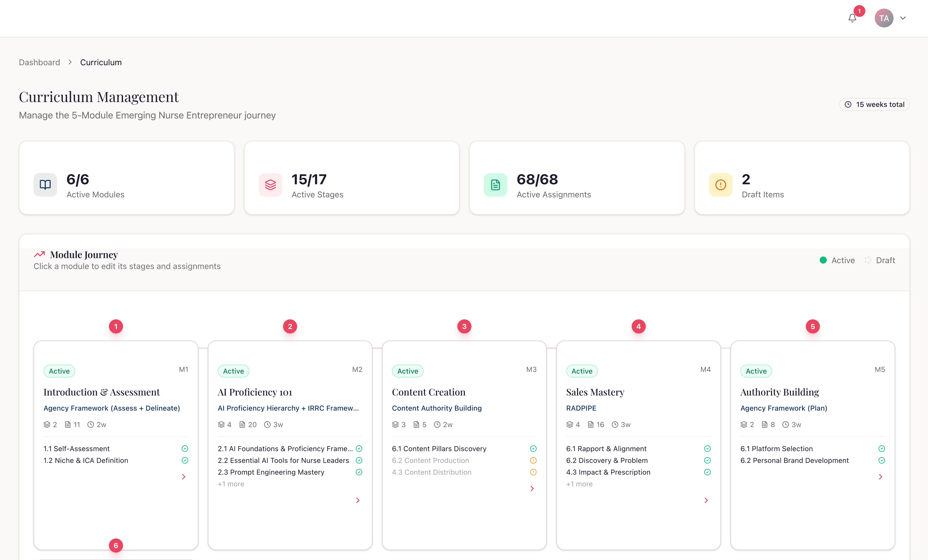Click the Active Assignments document icon
The height and width of the screenshot is (560, 928).
pyautogui.click(x=495, y=185)
